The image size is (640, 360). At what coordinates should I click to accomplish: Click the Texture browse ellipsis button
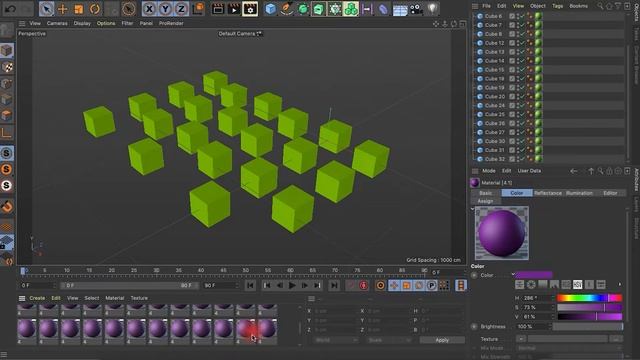(x=616, y=339)
